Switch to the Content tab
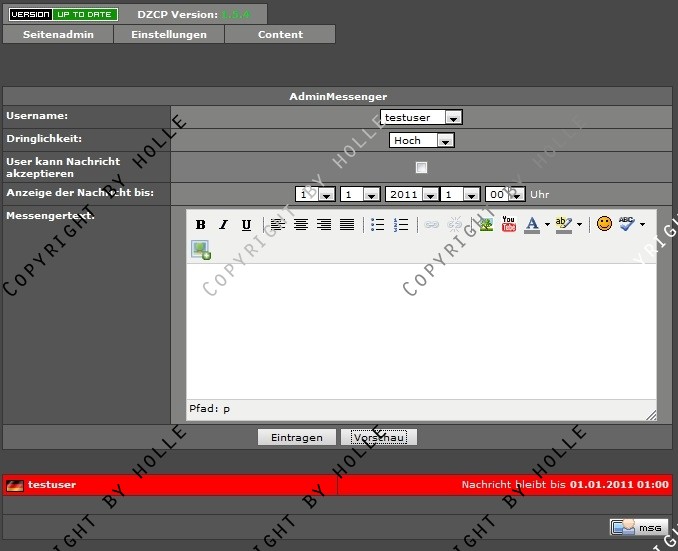Screen dimensions: 678x551 coord(280,34)
